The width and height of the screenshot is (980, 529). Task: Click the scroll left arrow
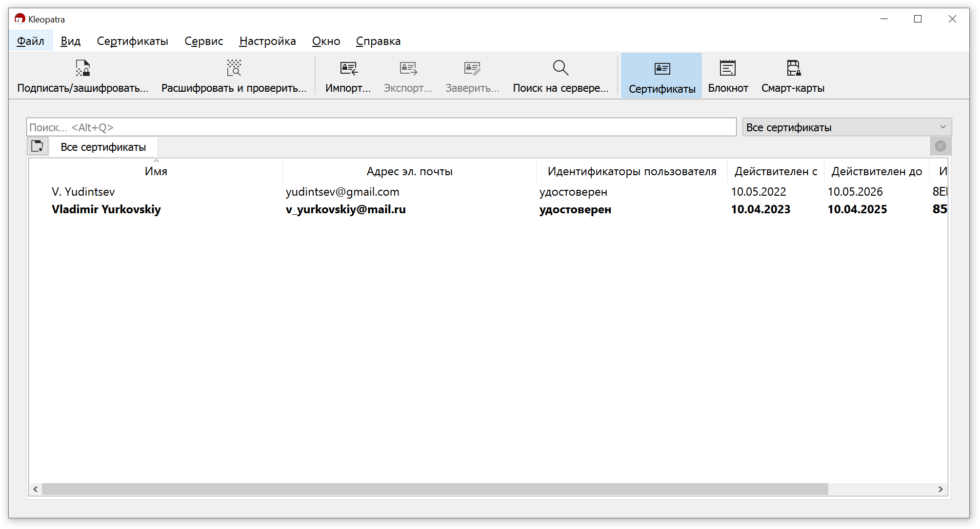pyautogui.click(x=36, y=489)
